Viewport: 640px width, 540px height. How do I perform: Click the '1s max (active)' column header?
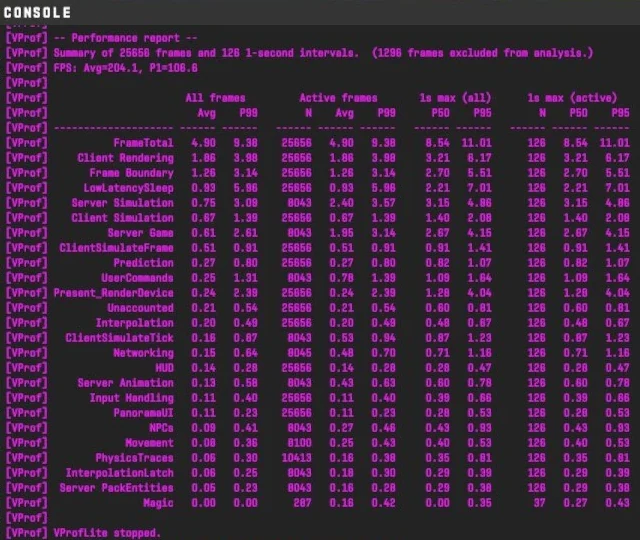point(572,98)
